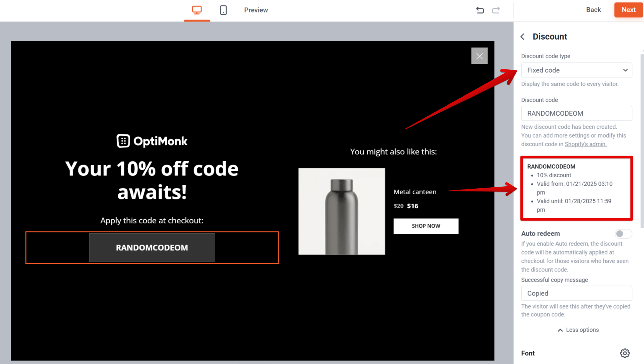The image size is (644, 364).
Task: Open Discount code type dropdown
Action: 576,70
